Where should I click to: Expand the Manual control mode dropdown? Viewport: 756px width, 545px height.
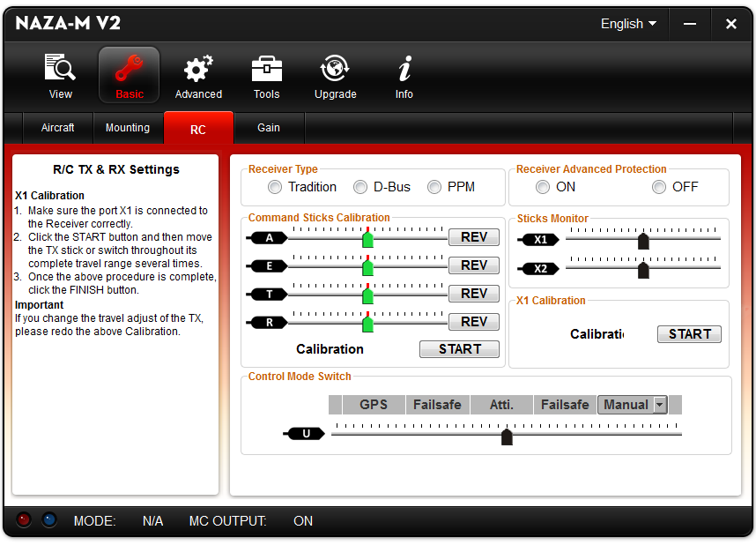(658, 405)
